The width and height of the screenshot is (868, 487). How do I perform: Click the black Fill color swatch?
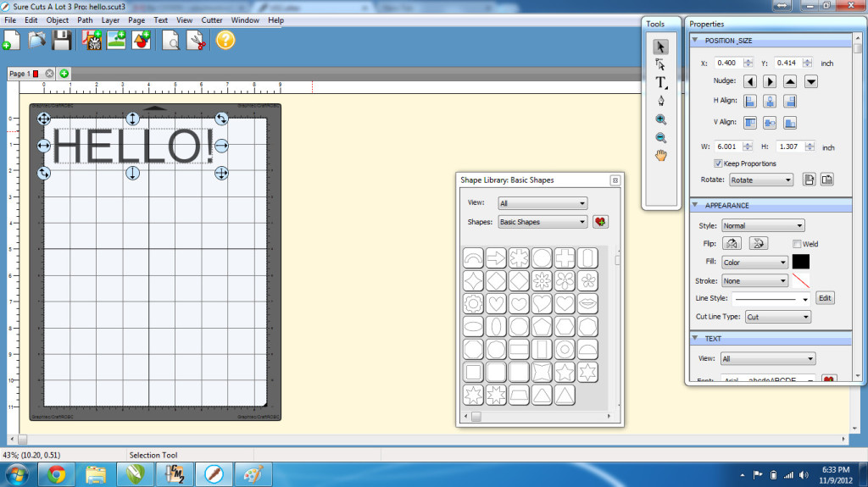click(x=800, y=261)
